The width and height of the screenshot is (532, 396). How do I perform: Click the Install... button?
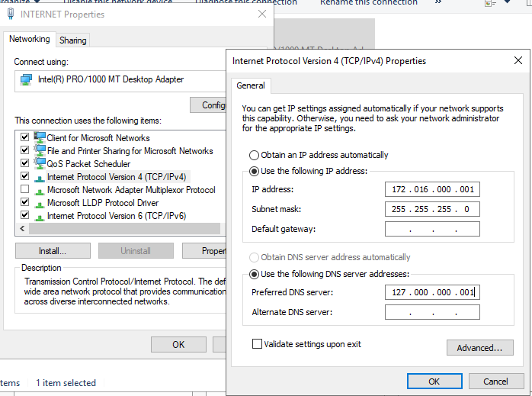pyautogui.click(x=53, y=251)
